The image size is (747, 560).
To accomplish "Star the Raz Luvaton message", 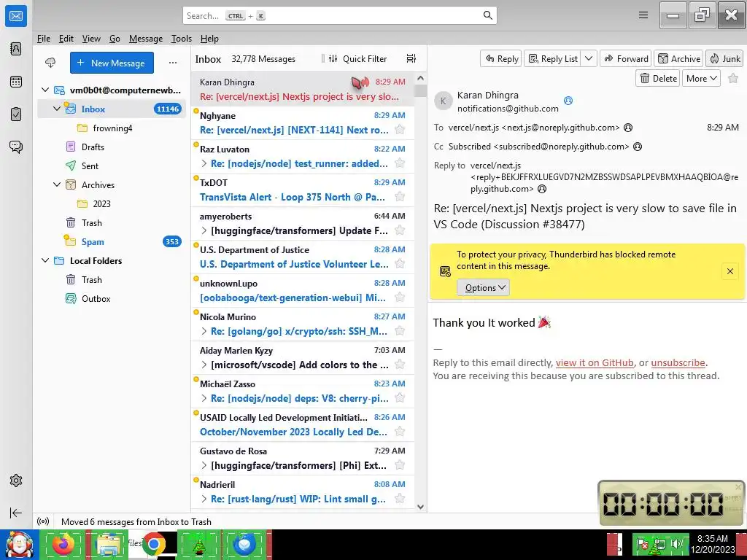I will point(400,163).
